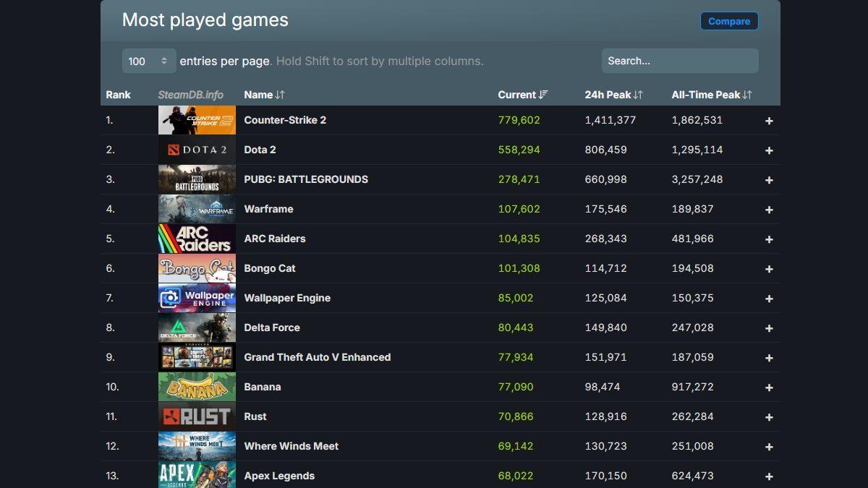Screen dimensions: 868x488
Task: Expand the Counter-Strike 2 row plus
Action: (x=769, y=121)
